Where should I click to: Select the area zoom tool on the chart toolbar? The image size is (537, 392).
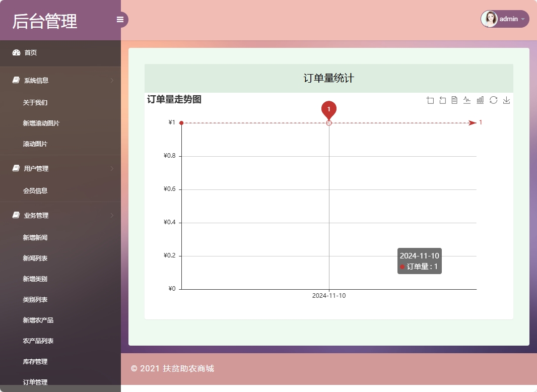click(x=430, y=100)
